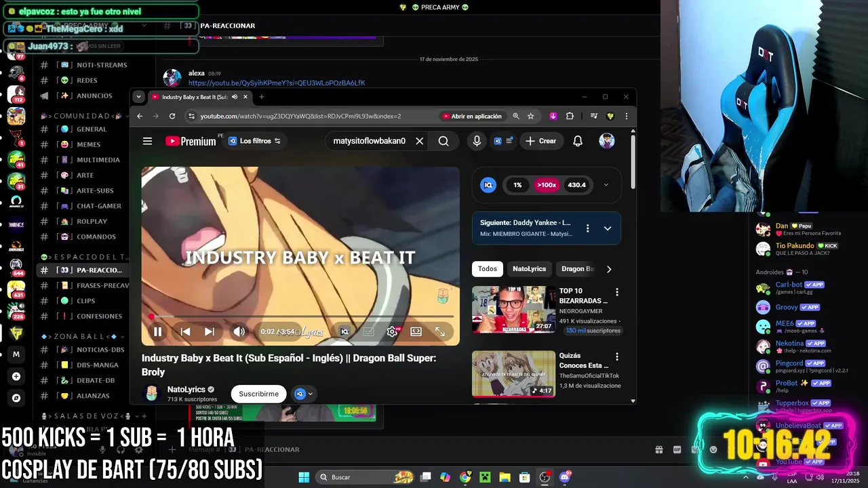The height and width of the screenshot is (488, 868).
Task: Click the YouTube search input field
Action: pyautogui.click(x=369, y=141)
